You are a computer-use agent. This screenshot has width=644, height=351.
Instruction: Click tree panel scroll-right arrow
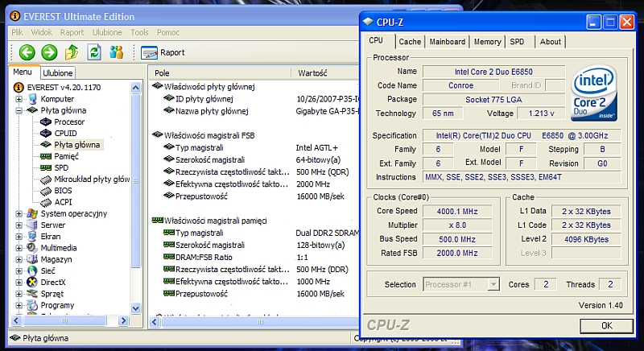[x=123, y=320]
